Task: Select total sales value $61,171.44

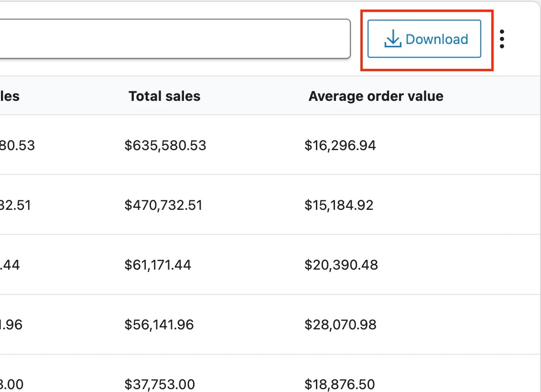Action: tap(158, 265)
